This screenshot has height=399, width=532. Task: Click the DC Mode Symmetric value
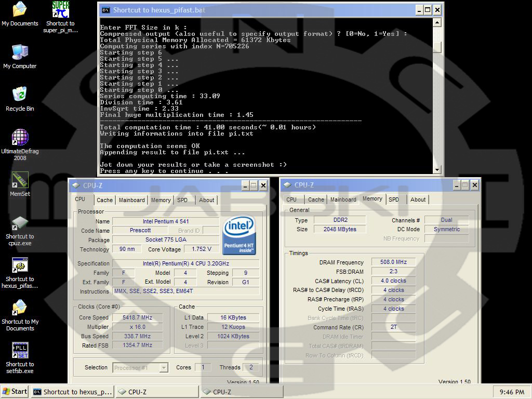pos(446,229)
